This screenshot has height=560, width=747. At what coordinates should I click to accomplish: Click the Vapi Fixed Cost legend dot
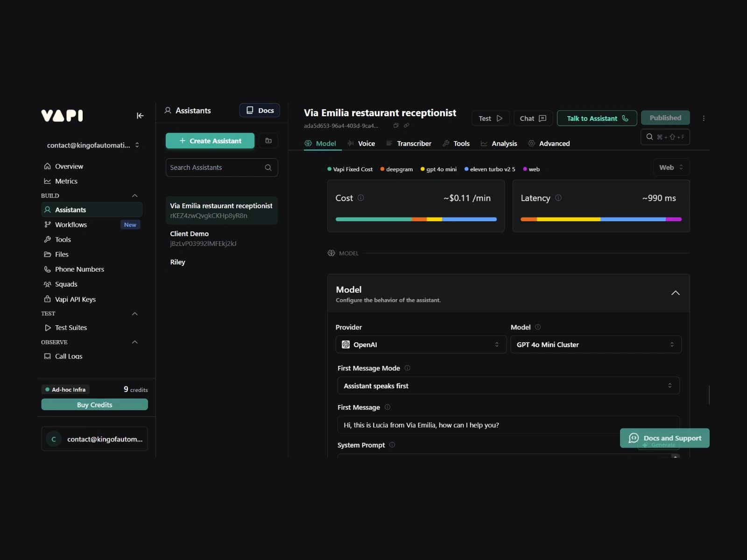point(330,169)
